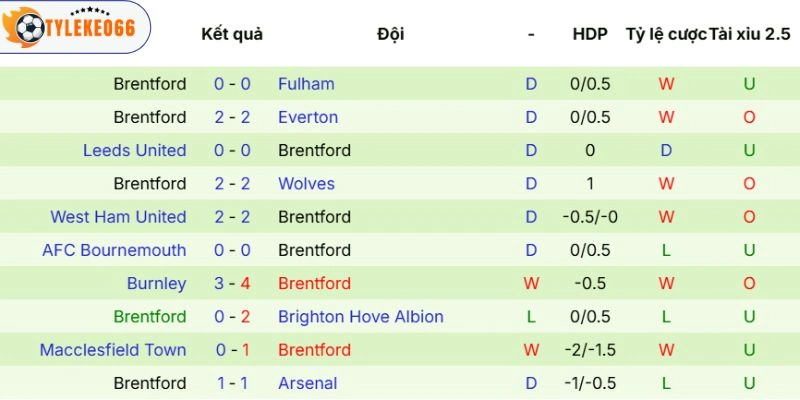Click the Kết quả column header
This screenshot has height=400, width=800.
[x=232, y=34]
